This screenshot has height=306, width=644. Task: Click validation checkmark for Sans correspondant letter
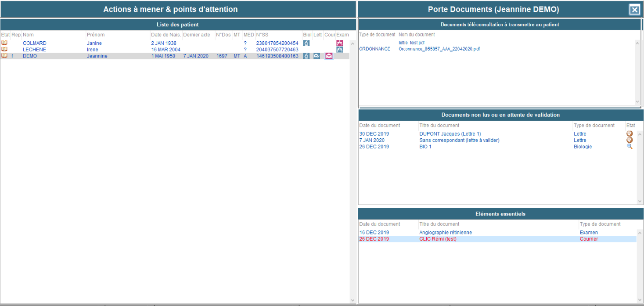pyautogui.click(x=630, y=140)
